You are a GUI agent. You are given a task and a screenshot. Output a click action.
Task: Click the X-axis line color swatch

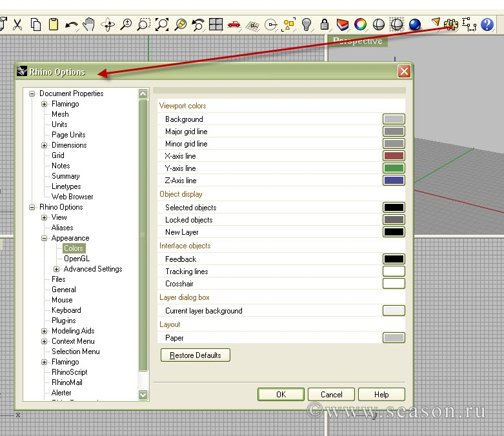394,156
